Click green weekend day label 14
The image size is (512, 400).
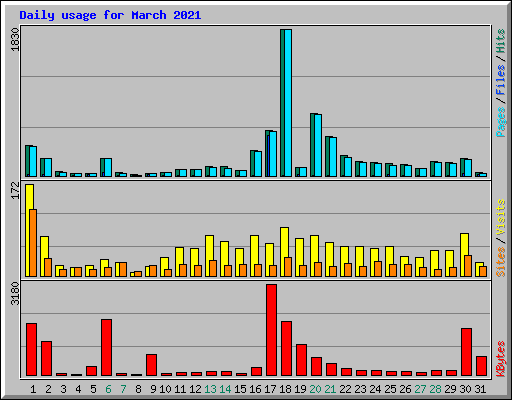coord(225,389)
